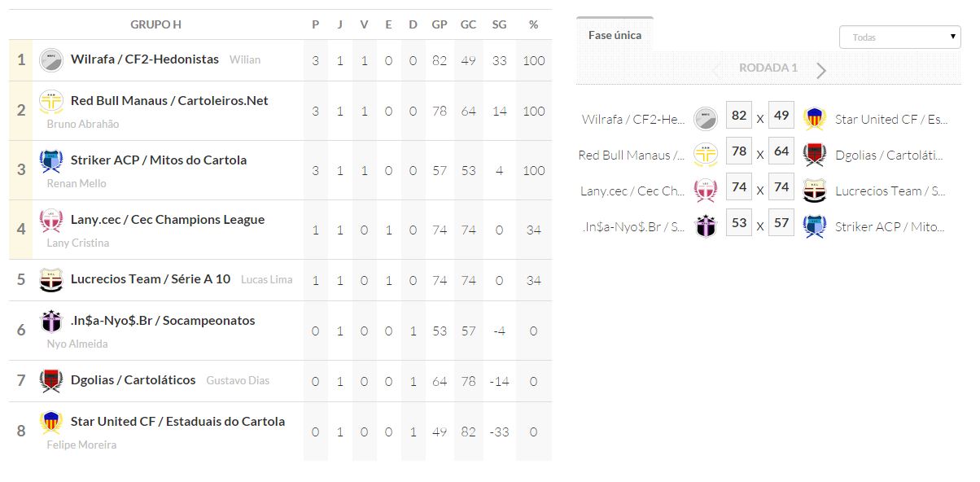Open Red Bull Manaus / Cartoleiros.Net link
980x482 pixels.
(169, 101)
